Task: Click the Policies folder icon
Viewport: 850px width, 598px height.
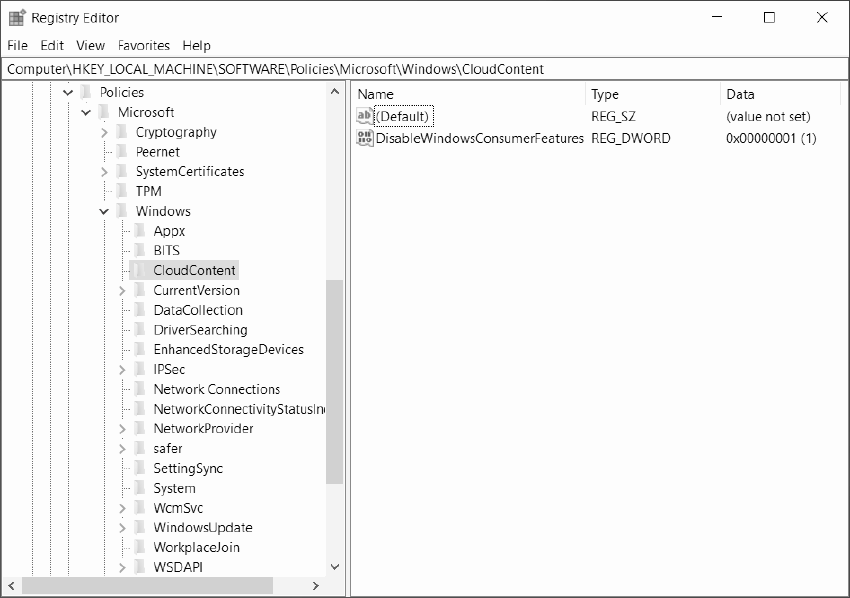Action: point(86,92)
